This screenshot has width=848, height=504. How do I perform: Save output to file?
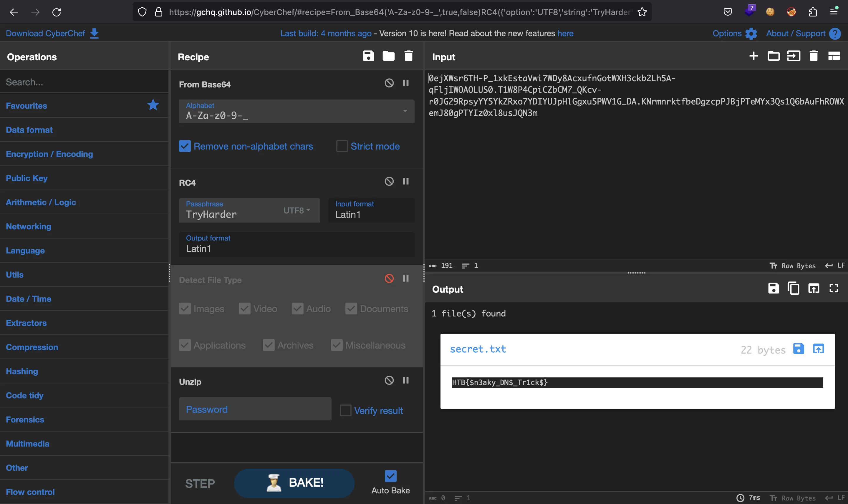click(774, 288)
